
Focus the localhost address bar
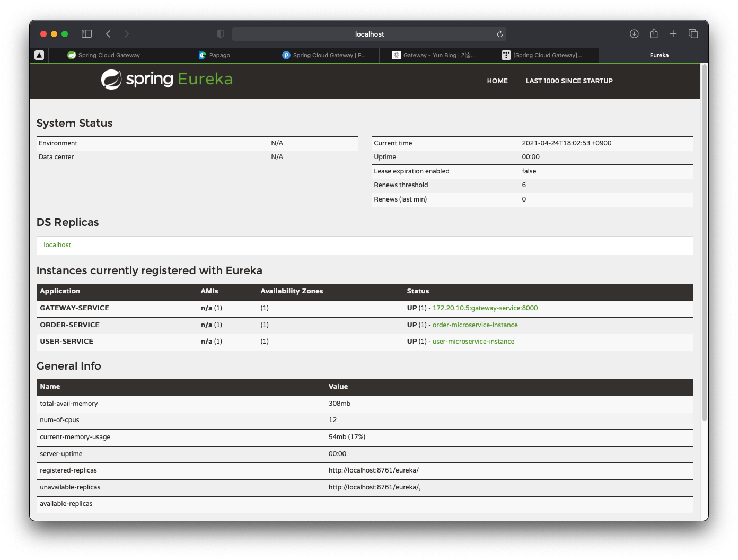369,34
